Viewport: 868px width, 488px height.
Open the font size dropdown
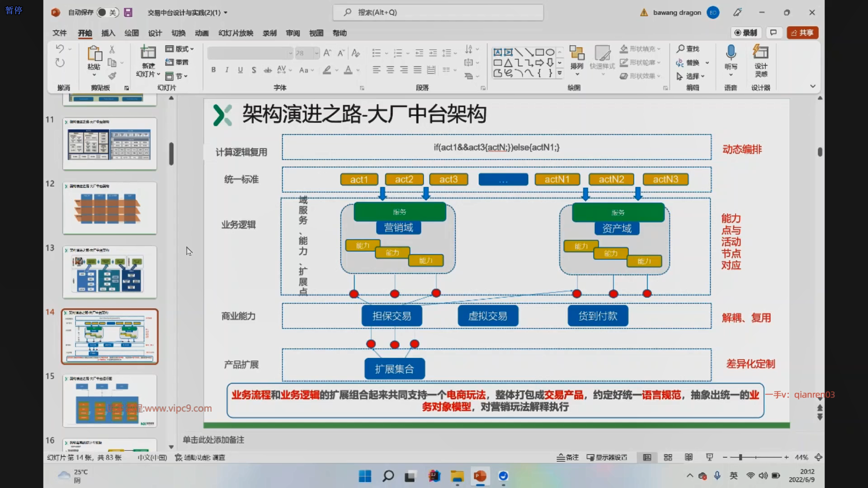tap(316, 53)
